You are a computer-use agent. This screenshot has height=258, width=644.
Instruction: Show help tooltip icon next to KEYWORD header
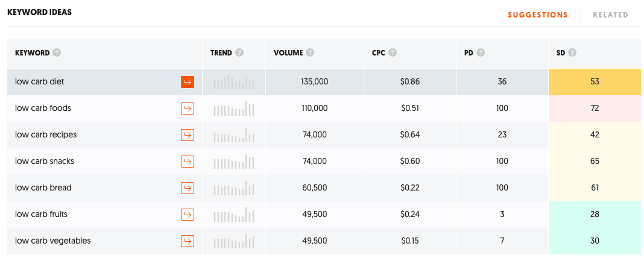[x=57, y=52]
